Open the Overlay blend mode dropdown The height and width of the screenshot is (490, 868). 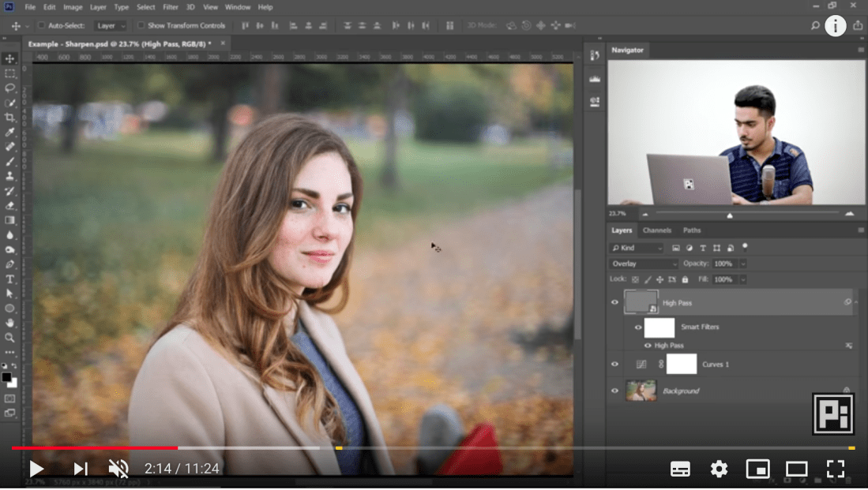coord(643,264)
